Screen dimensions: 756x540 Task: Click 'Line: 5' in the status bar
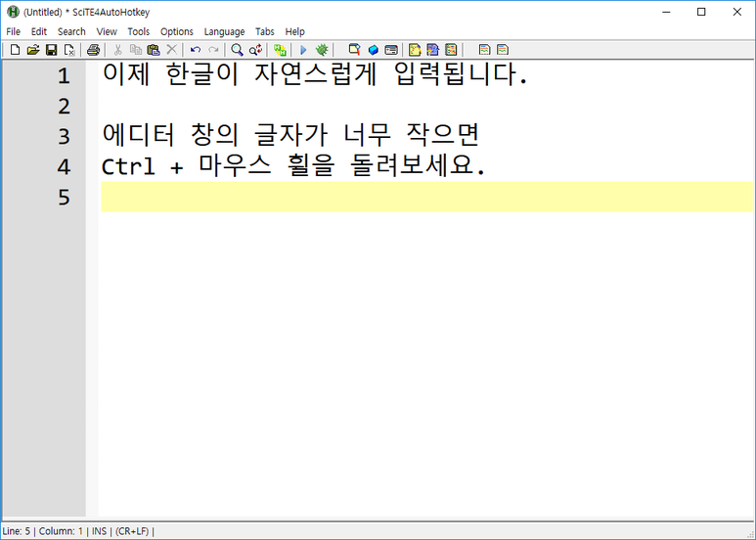[x=16, y=531]
